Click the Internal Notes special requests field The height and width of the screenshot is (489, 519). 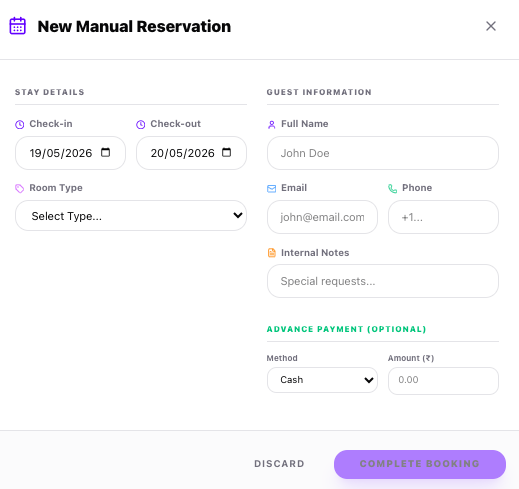point(383,281)
